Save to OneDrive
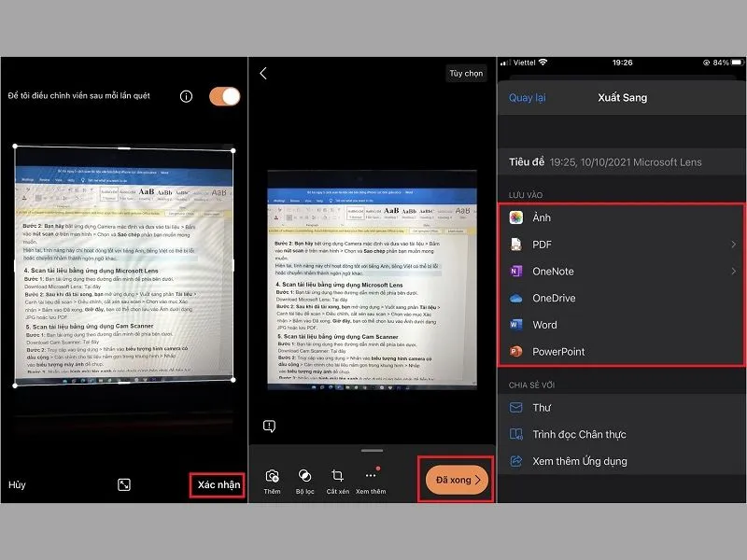Image resolution: width=747 pixels, height=560 pixels. (x=621, y=298)
